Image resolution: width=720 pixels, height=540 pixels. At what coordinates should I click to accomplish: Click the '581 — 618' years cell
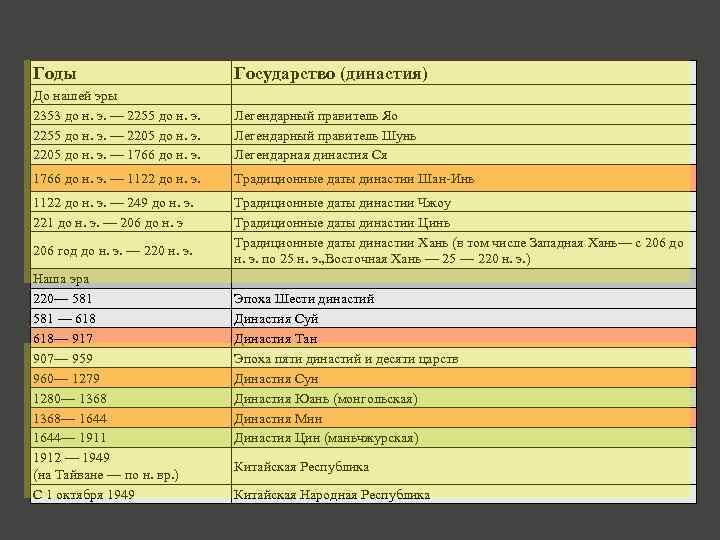[131, 318]
